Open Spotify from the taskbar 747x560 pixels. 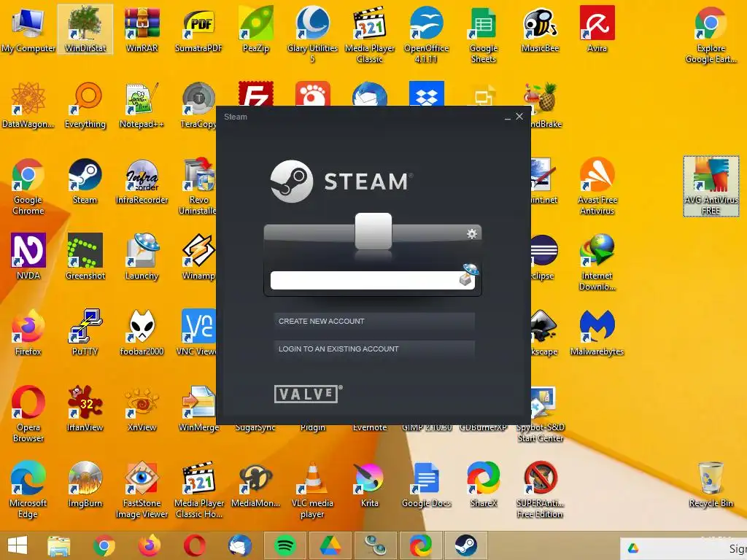(x=285, y=545)
